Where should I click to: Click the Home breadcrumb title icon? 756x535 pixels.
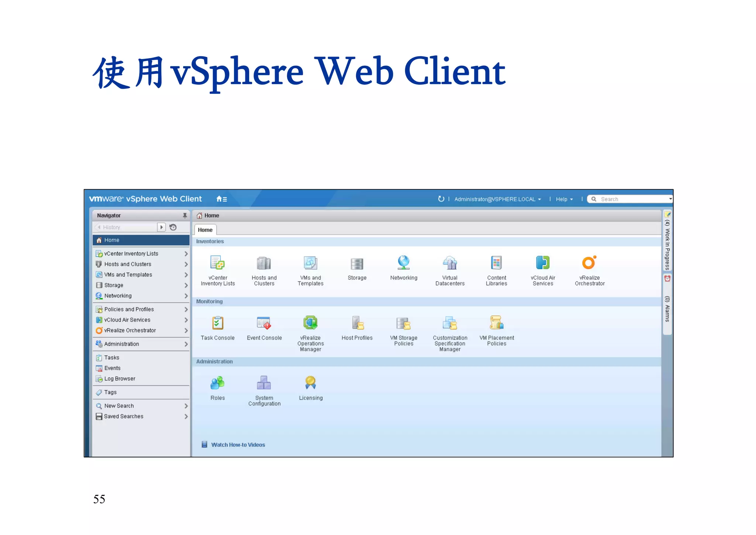[199, 215]
